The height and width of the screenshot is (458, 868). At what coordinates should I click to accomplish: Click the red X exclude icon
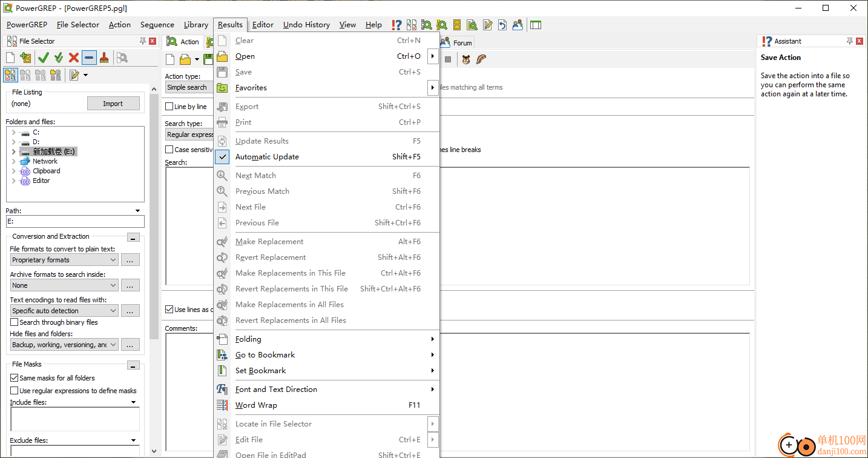click(x=74, y=58)
